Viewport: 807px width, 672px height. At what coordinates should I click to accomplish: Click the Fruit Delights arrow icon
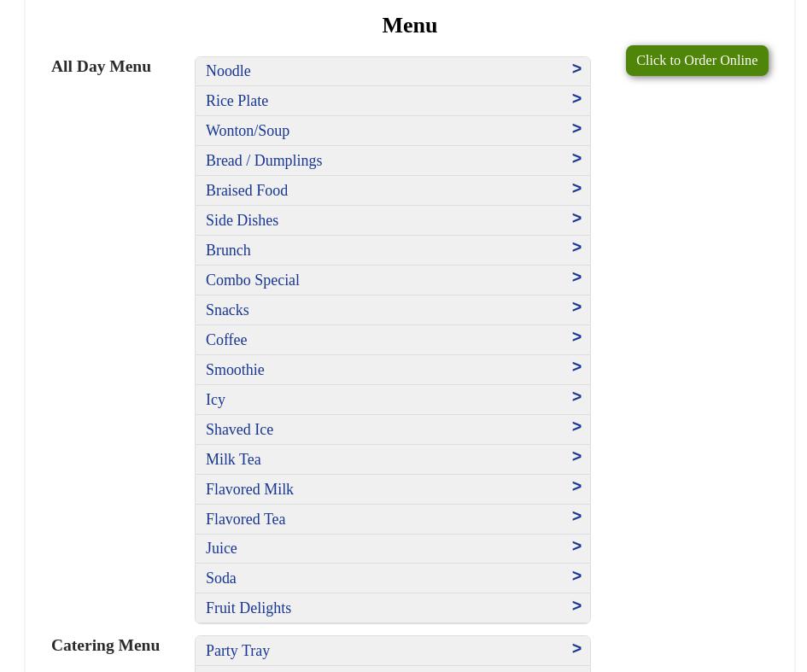pos(576,606)
